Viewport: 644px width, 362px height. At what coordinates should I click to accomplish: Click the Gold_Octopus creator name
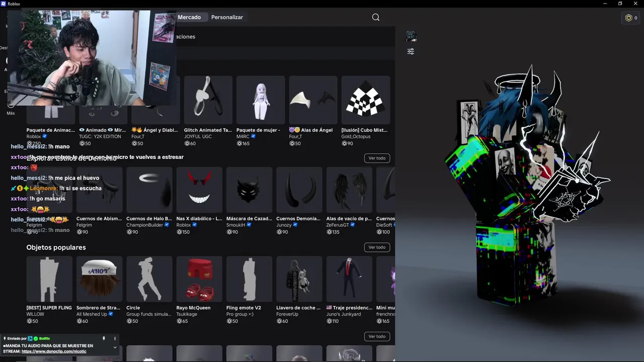pyautogui.click(x=356, y=136)
